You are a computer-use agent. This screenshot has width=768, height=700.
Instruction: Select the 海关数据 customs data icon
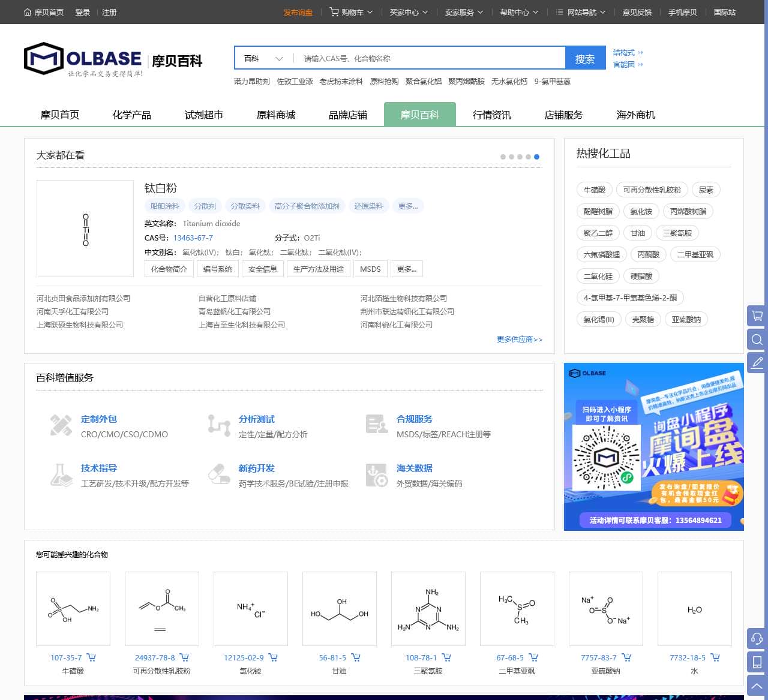pos(377,474)
